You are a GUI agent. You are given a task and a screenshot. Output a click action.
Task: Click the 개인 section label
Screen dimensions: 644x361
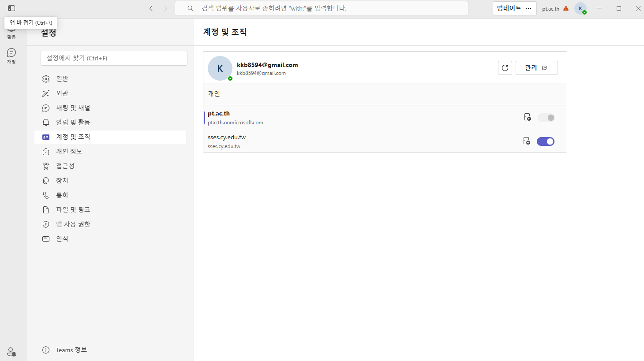(214, 94)
